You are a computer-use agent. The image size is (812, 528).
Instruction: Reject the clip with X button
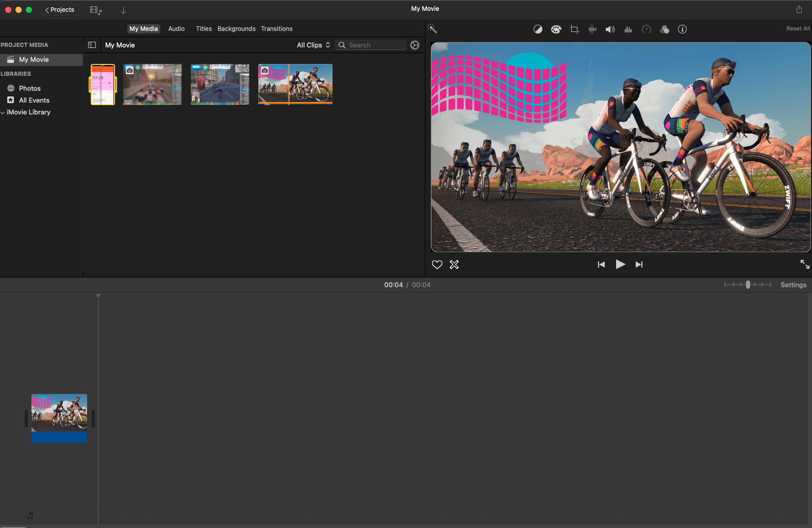tap(454, 265)
